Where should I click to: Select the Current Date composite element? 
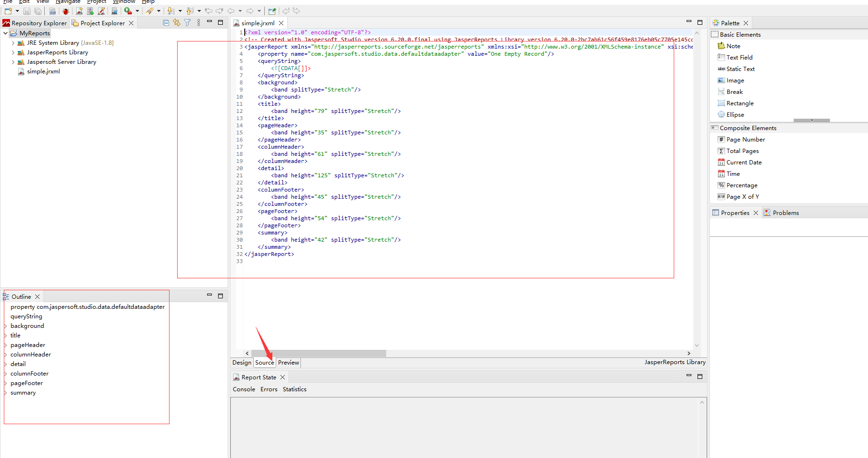744,163
